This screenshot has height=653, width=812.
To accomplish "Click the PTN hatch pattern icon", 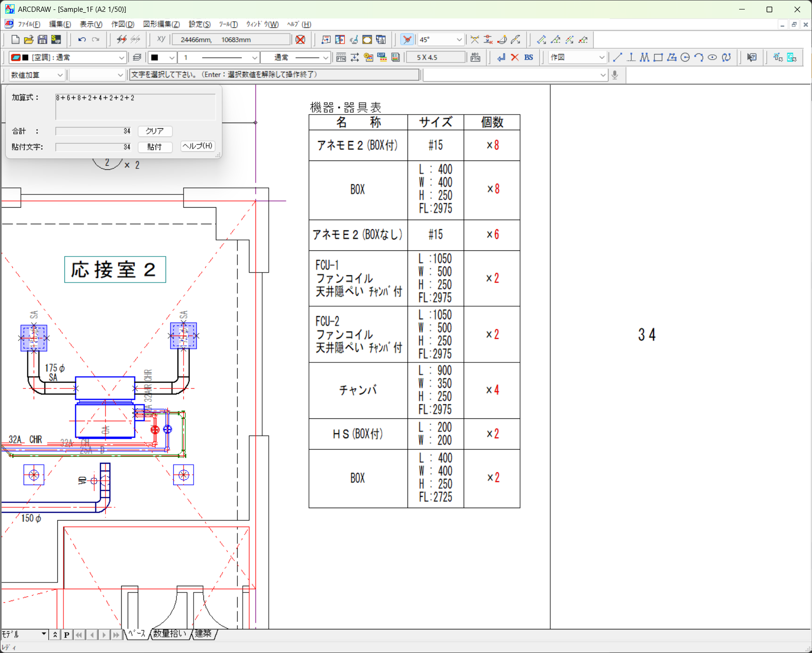I will [x=341, y=57].
